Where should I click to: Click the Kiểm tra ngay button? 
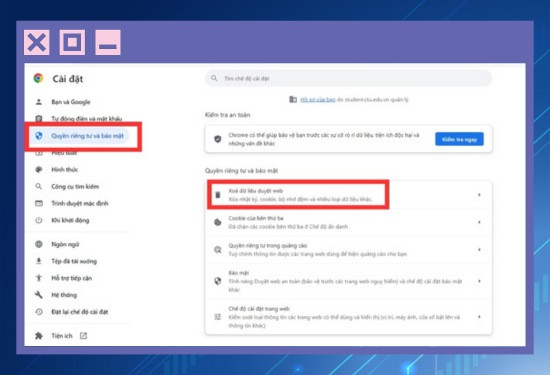tap(459, 139)
